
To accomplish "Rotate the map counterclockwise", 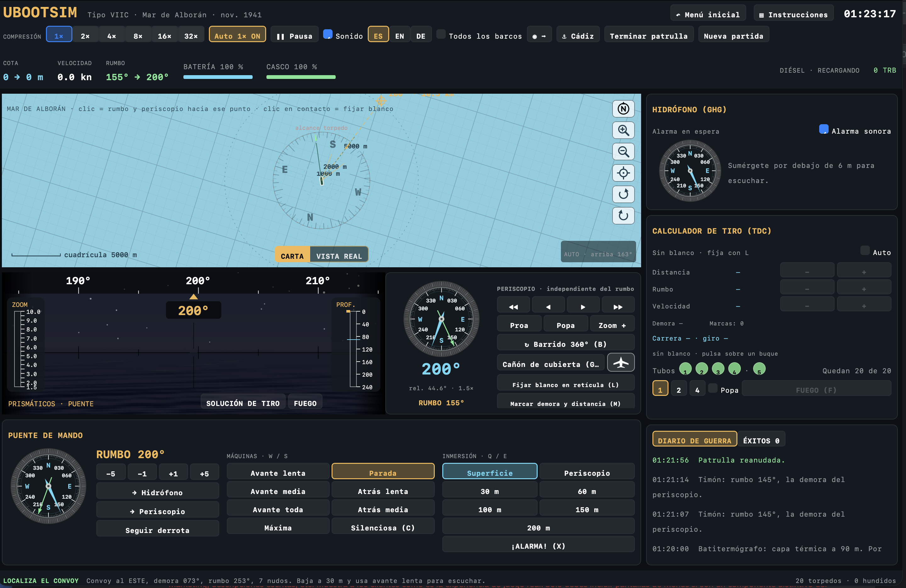I will point(623,194).
